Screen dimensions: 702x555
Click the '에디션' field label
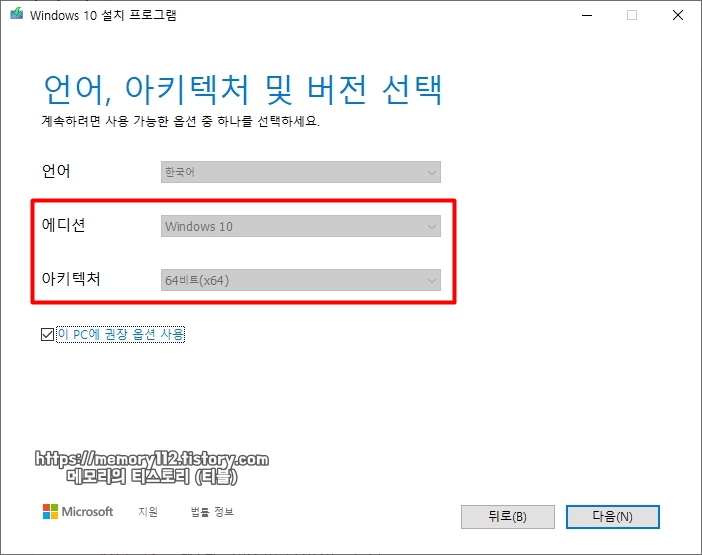[63, 225]
